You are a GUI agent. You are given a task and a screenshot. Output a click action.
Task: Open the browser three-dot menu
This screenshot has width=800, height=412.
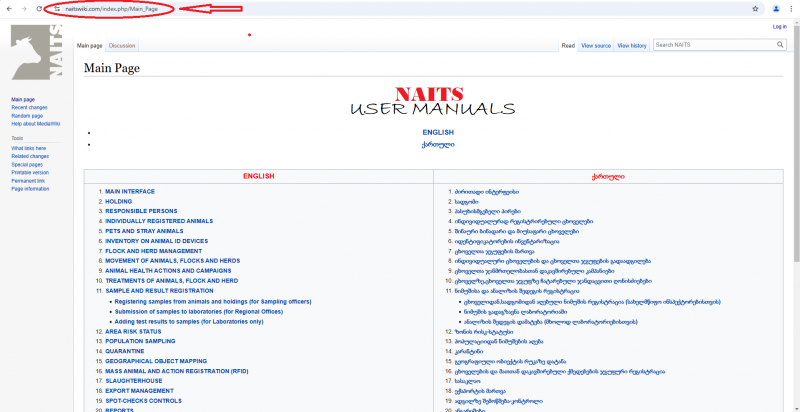tap(791, 9)
